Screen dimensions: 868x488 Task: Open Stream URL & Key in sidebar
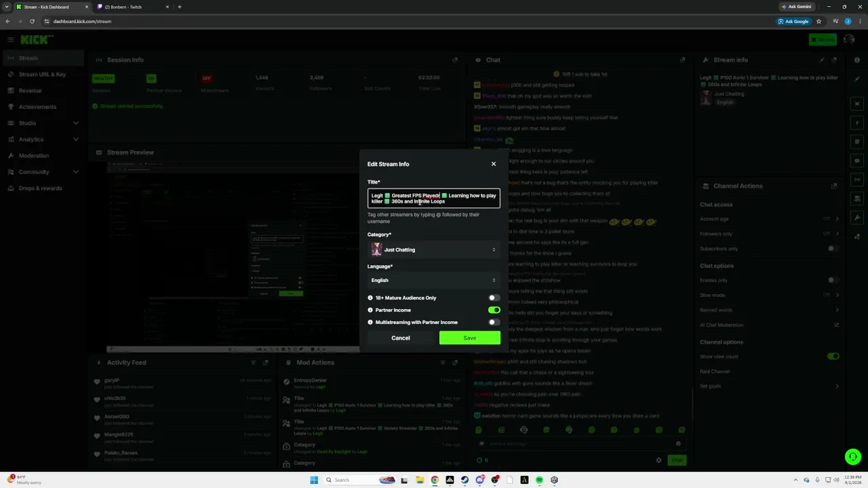42,75
